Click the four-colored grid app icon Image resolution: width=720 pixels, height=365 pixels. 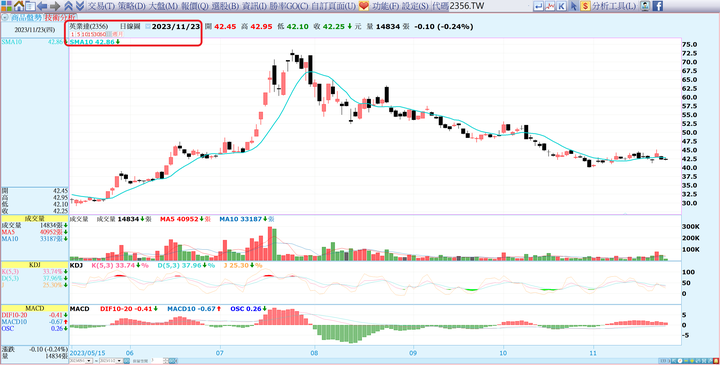point(6,6)
